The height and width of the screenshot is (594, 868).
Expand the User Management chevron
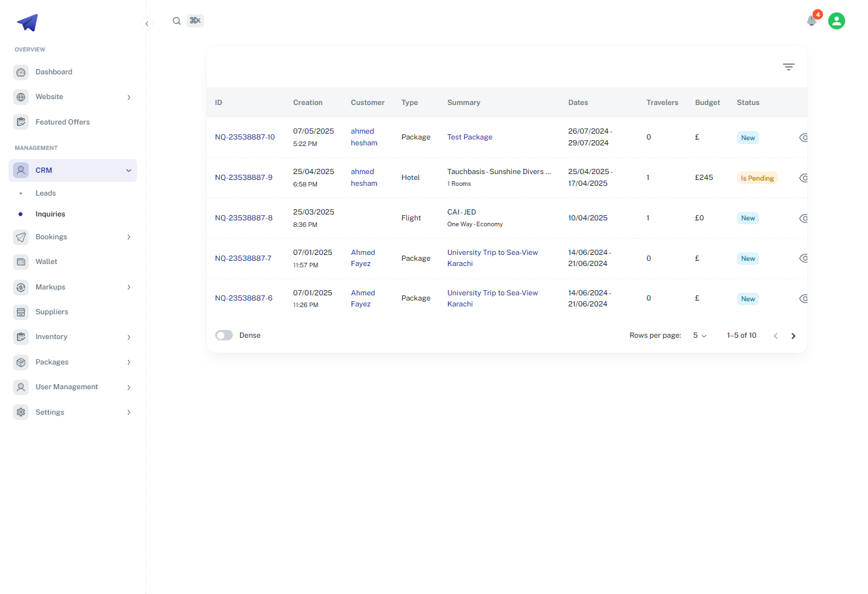click(x=129, y=387)
